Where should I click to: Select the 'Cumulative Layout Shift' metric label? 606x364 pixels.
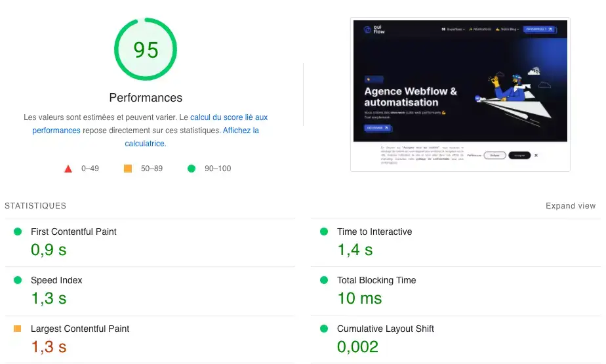386,329
